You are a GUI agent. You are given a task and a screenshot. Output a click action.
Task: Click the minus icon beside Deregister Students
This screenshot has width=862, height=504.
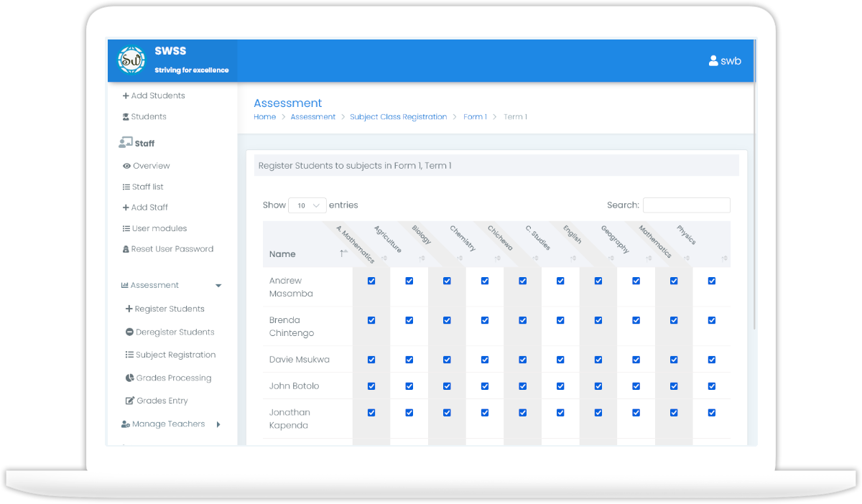click(129, 332)
